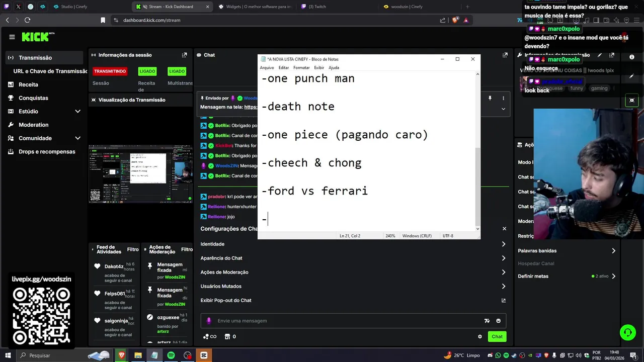Reload the page in browser
This screenshot has height=362, width=644.
27,20
